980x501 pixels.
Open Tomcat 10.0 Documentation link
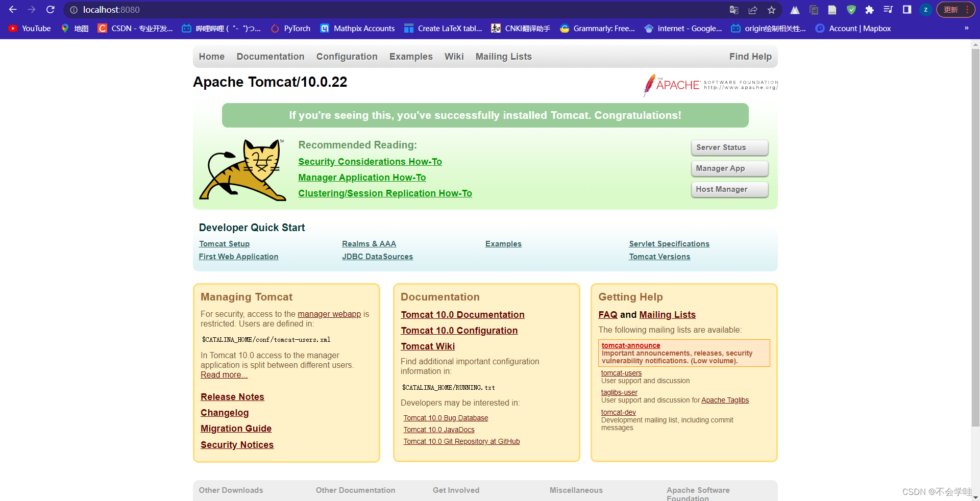tap(462, 315)
